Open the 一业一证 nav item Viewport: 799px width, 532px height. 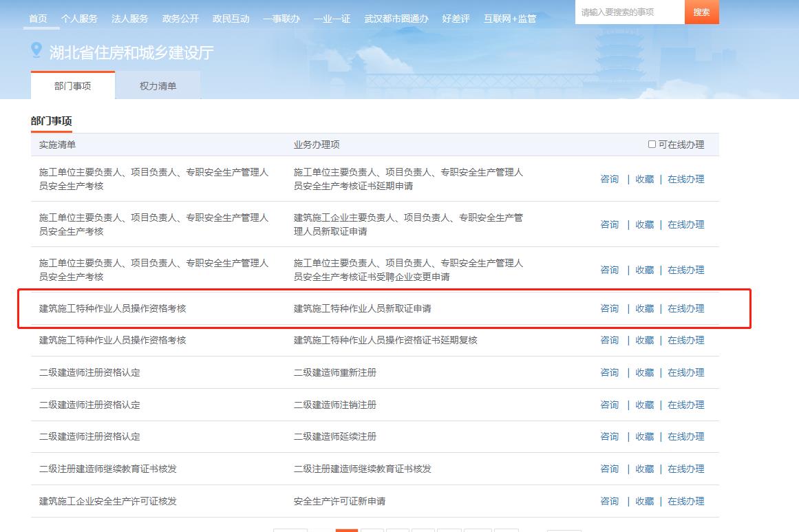332,19
